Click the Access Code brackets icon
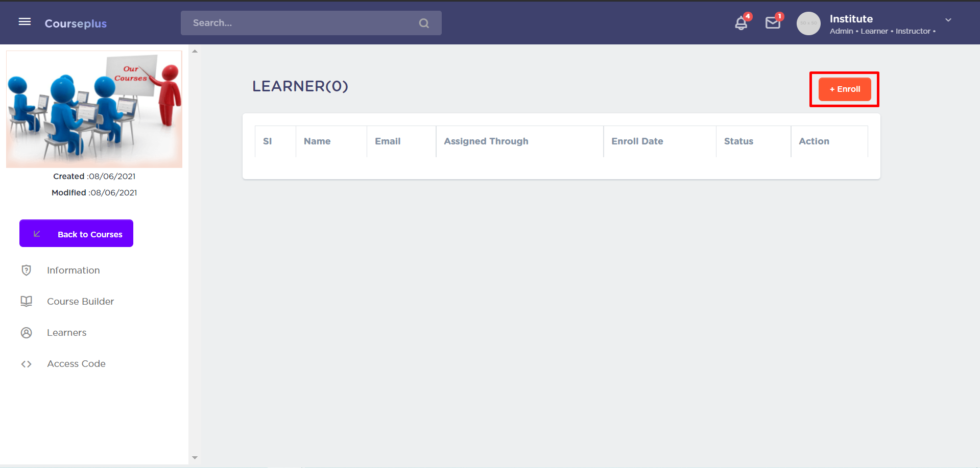Screen dimensions: 980x468 click(27, 364)
